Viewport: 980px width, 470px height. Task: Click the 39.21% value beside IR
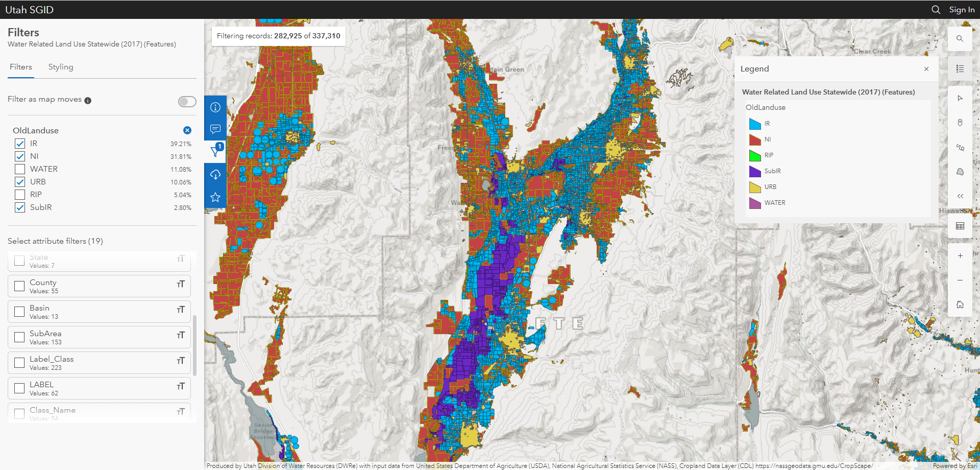[x=181, y=144]
